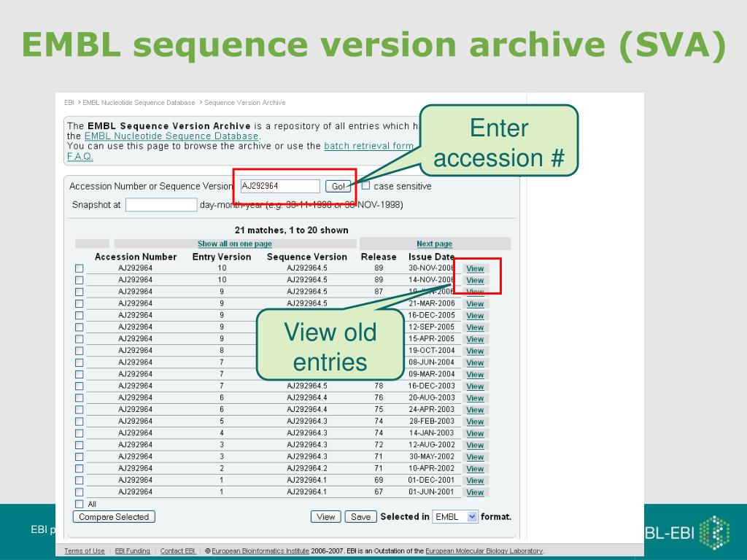
Task: View entry issued 01-DEC-2001
Action: pos(475,481)
